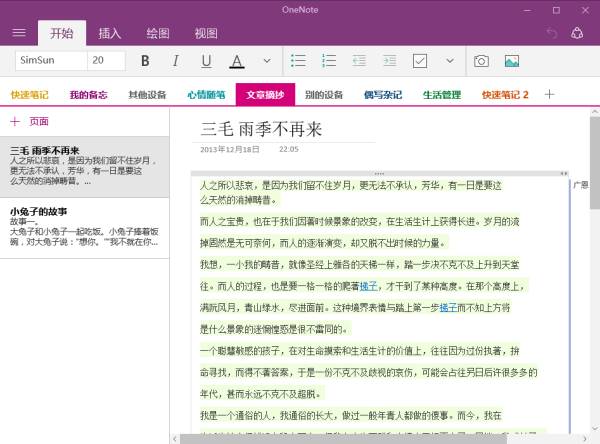
Task: Toggle underline formatting
Action: [206, 60]
